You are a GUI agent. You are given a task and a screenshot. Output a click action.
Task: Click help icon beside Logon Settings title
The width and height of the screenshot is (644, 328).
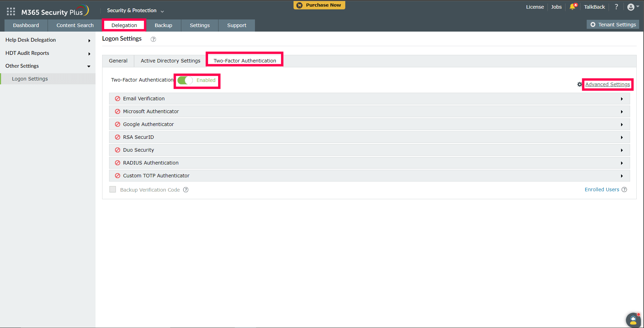click(x=153, y=39)
